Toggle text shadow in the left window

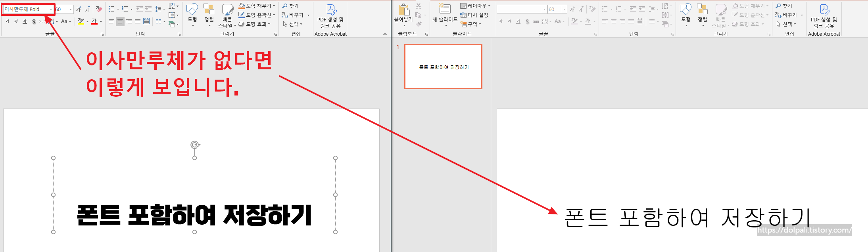(x=34, y=21)
